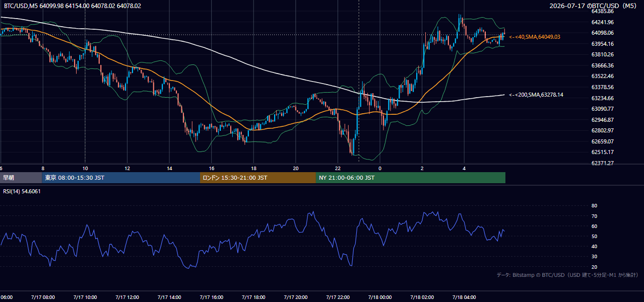Click bottom time axis label 7/17 10:00
The width and height of the screenshot is (644, 302).
click(x=85, y=297)
